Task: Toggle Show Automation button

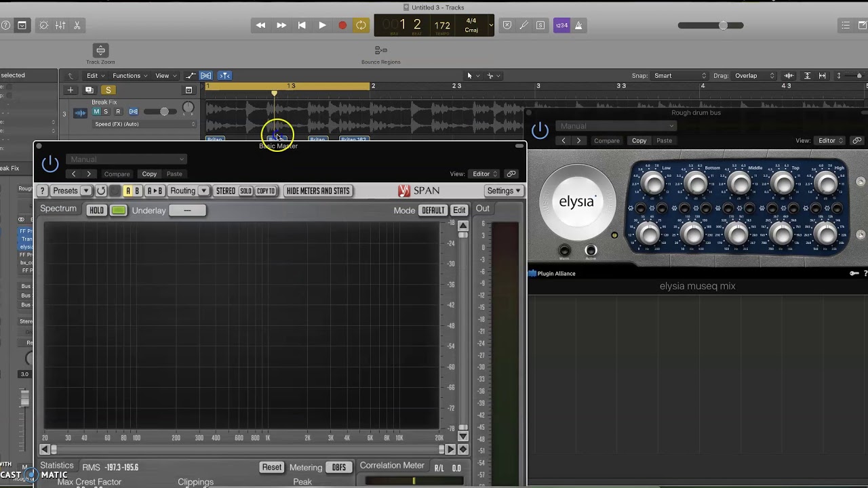Action: tap(191, 75)
